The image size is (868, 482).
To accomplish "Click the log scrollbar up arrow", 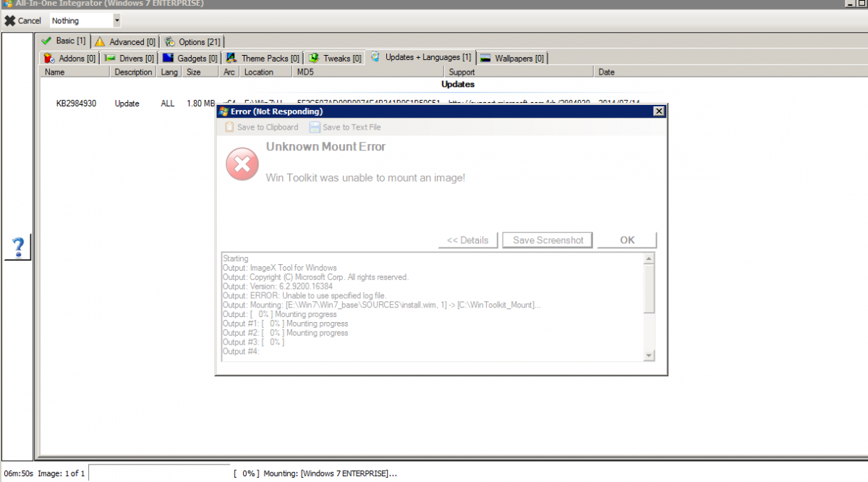I will (x=649, y=258).
